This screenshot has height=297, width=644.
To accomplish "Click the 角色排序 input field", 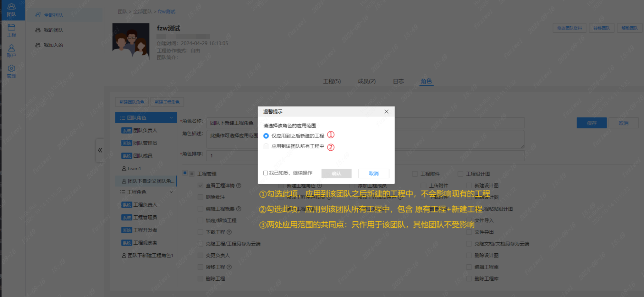I will pos(365,156).
